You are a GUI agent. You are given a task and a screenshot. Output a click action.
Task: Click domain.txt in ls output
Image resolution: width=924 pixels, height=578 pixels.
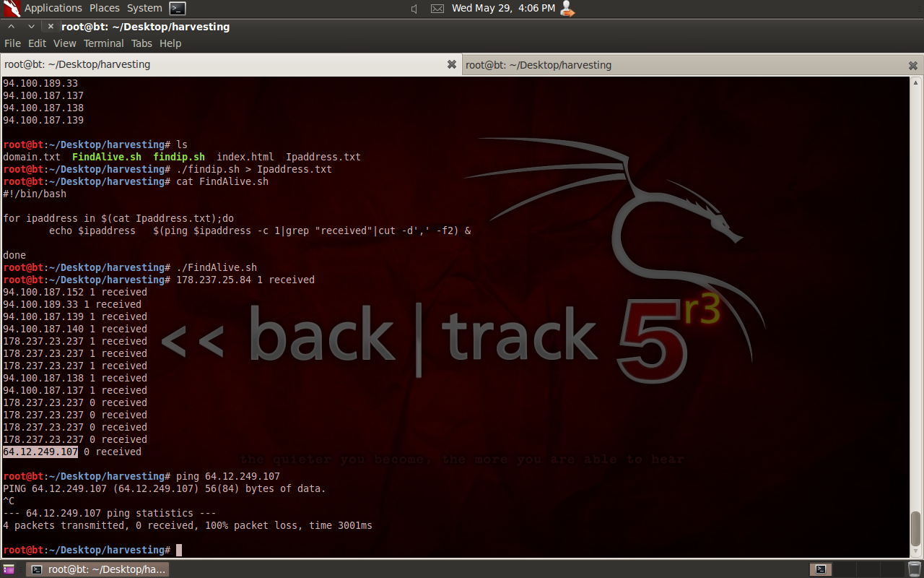[x=32, y=157]
